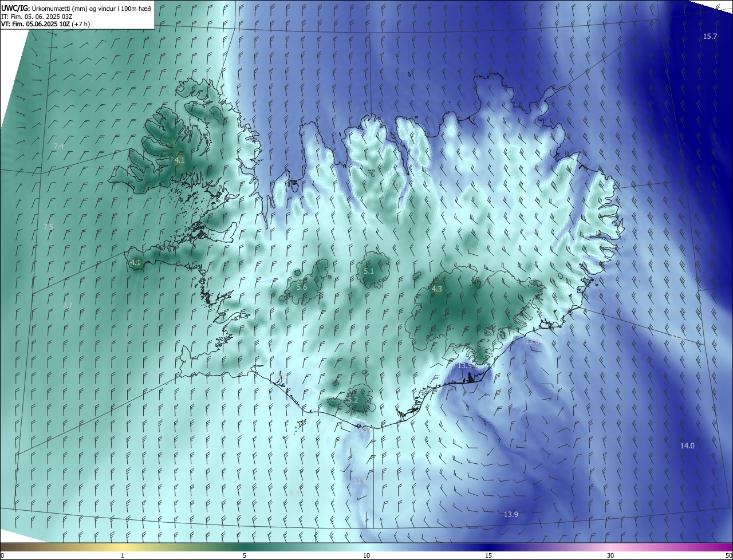Screen dimensions: 733x560
Task: Click the 7.7 value label on the map
Action: click(x=68, y=306)
